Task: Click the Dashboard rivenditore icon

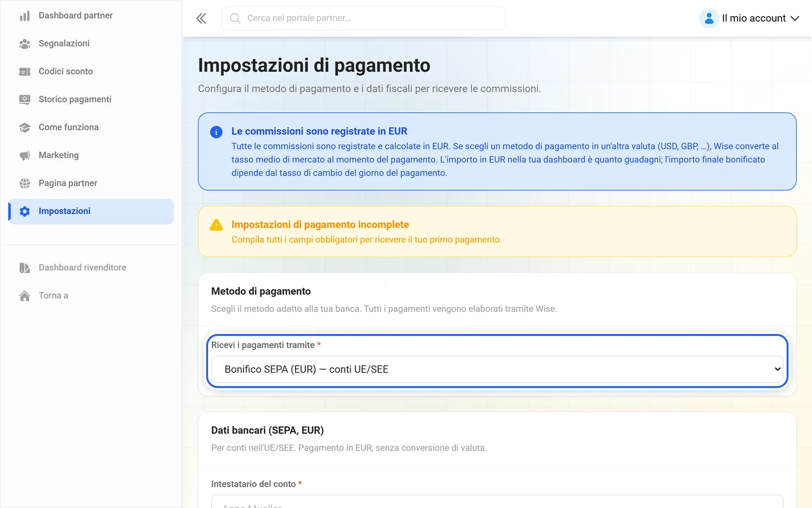Action: click(x=25, y=268)
